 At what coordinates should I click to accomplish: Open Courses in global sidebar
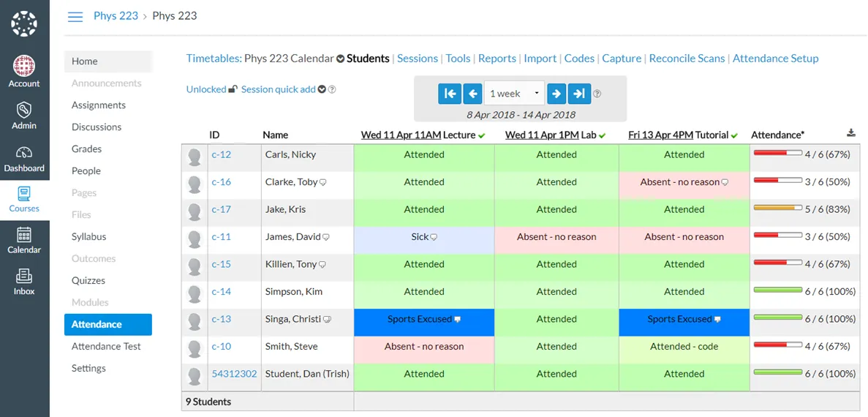tap(24, 200)
